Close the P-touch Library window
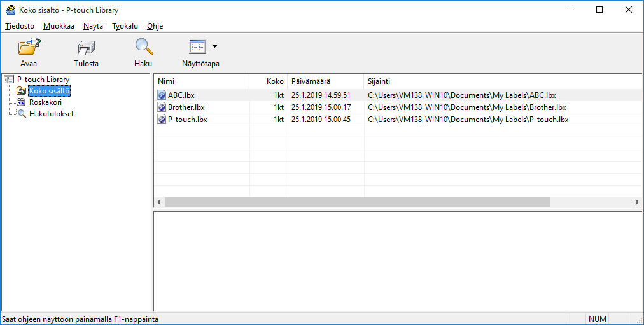Screen dimensions: 644x325 point(629,10)
